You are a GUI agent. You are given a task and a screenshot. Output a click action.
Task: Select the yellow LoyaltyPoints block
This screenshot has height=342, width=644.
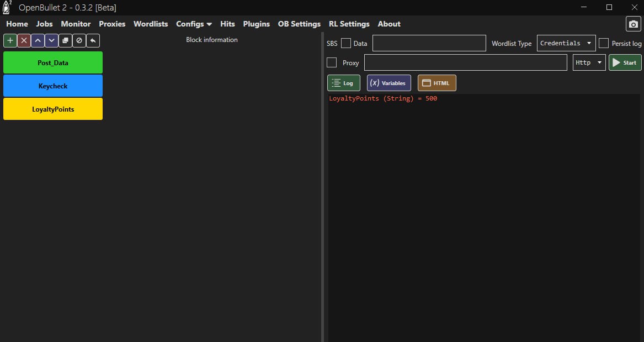click(x=53, y=109)
